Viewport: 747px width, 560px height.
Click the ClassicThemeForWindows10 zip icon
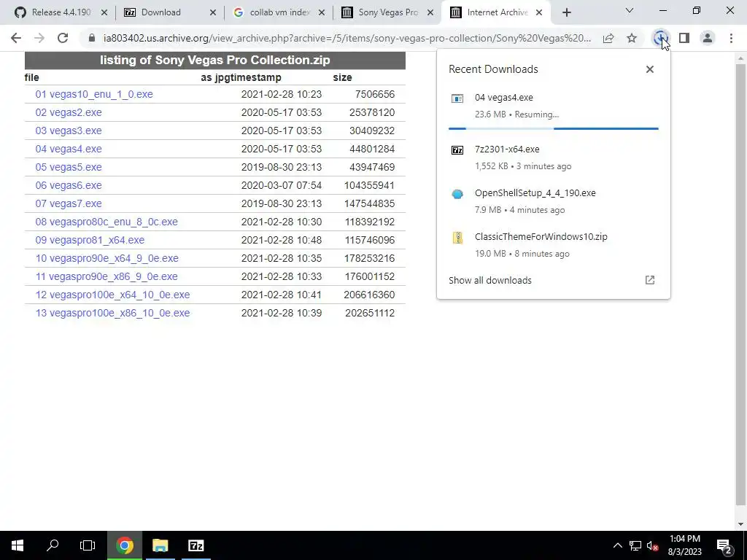pyautogui.click(x=457, y=238)
